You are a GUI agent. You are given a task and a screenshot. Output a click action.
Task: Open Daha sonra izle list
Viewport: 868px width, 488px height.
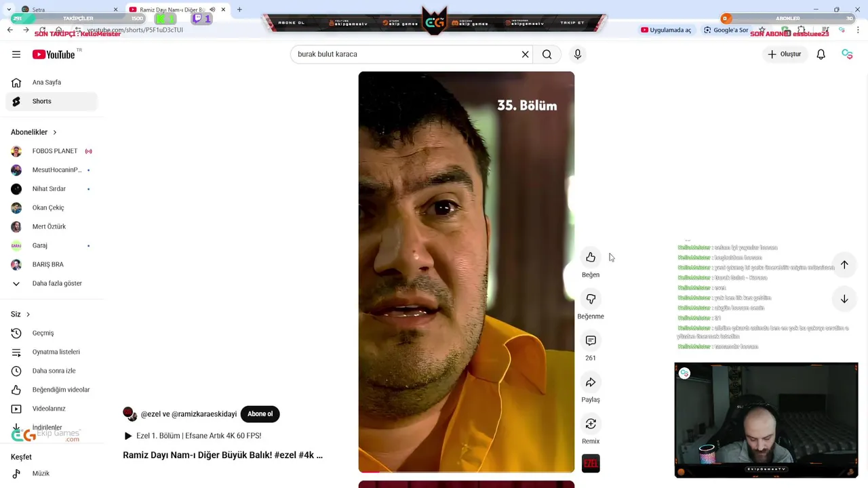click(x=52, y=371)
